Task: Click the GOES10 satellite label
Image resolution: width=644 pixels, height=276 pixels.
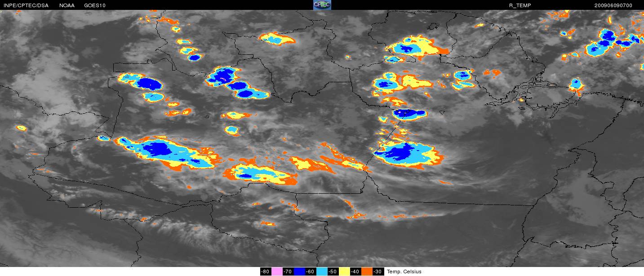Action: (95, 5)
